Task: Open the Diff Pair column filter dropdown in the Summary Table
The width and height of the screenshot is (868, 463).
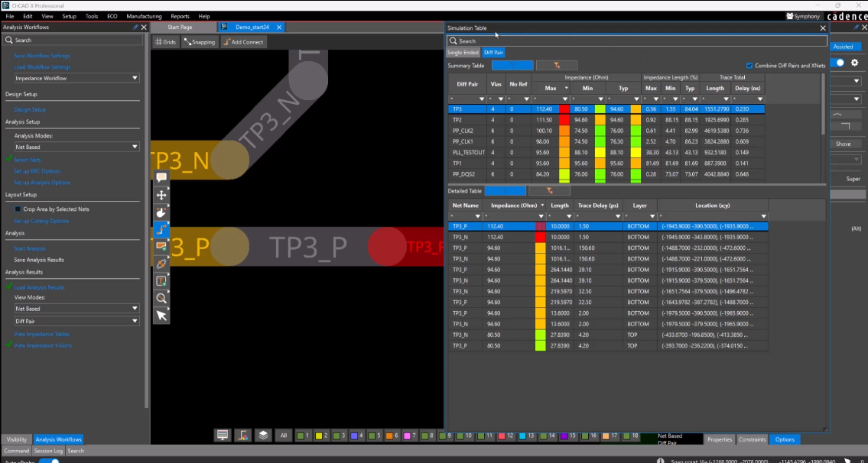Action: tap(482, 99)
